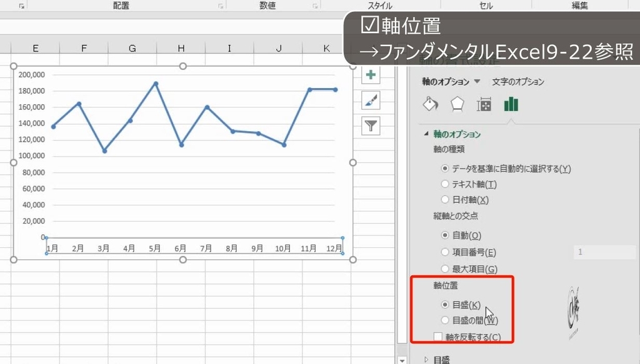Open Chart Styles with the paintbrush icon
The height and width of the screenshot is (364, 640).
coord(371,100)
